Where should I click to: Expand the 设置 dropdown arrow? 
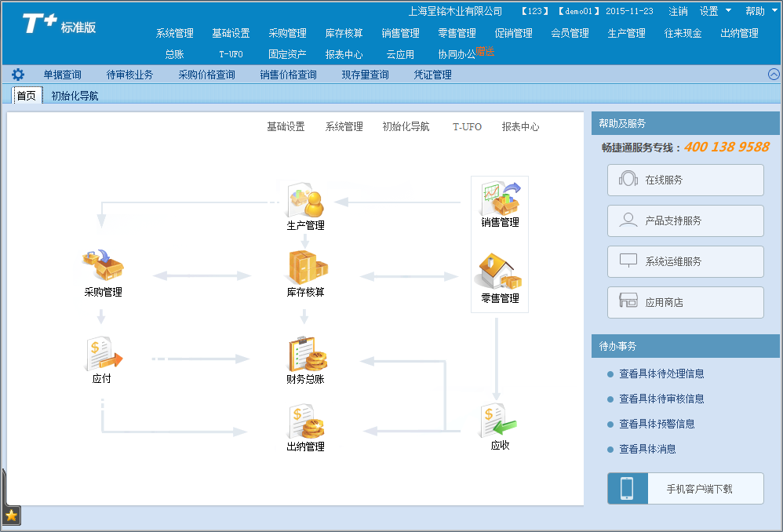728,11
